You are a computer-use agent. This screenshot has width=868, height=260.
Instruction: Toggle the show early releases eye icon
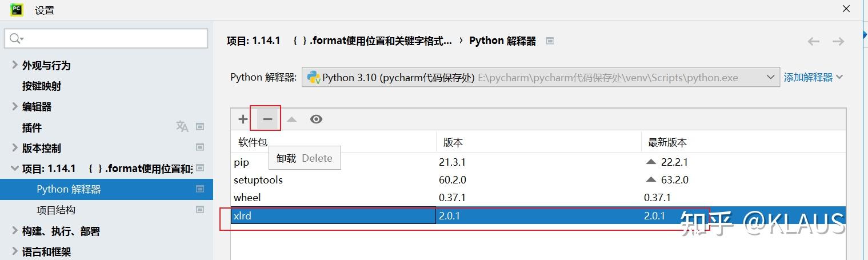pos(316,119)
